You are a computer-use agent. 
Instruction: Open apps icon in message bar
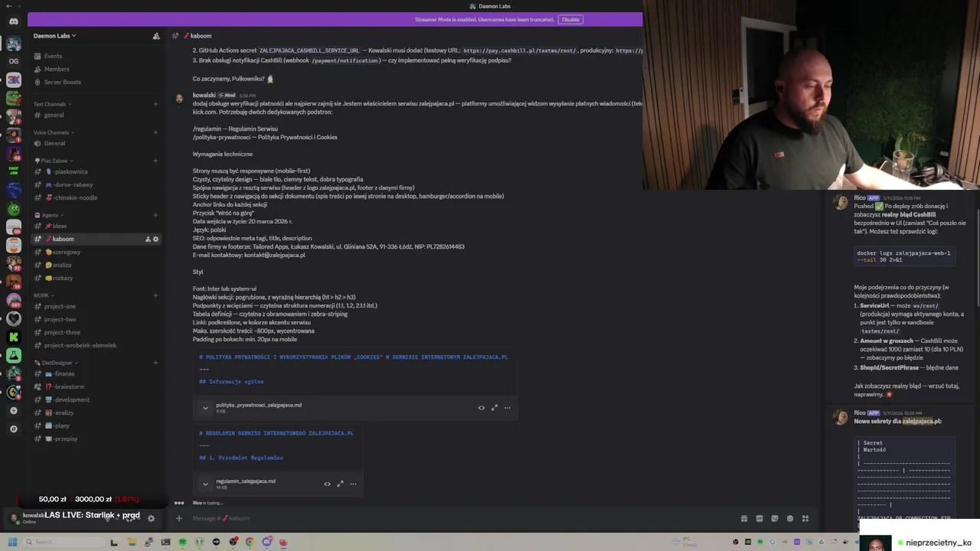tap(805, 518)
